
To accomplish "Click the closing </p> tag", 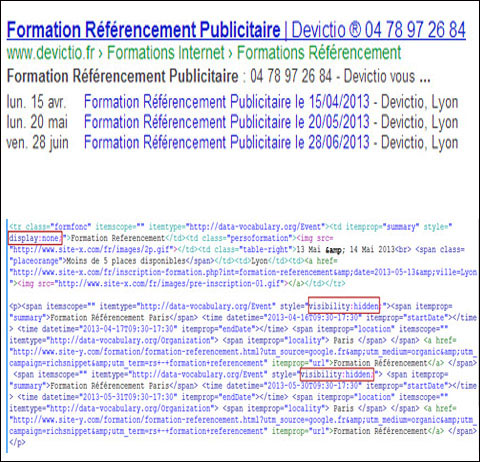I will [17, 443].
